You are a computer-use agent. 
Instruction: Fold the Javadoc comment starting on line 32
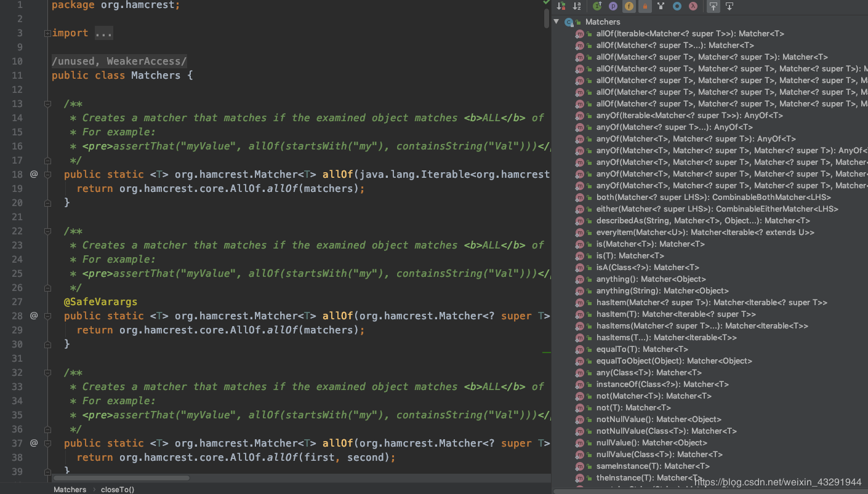tap(47, 373)
